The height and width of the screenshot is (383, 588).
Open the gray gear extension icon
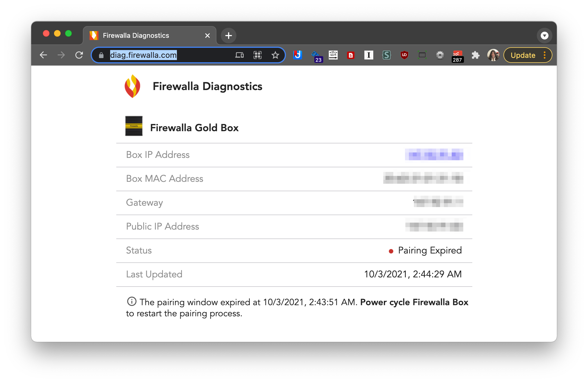tap(440, 55)
